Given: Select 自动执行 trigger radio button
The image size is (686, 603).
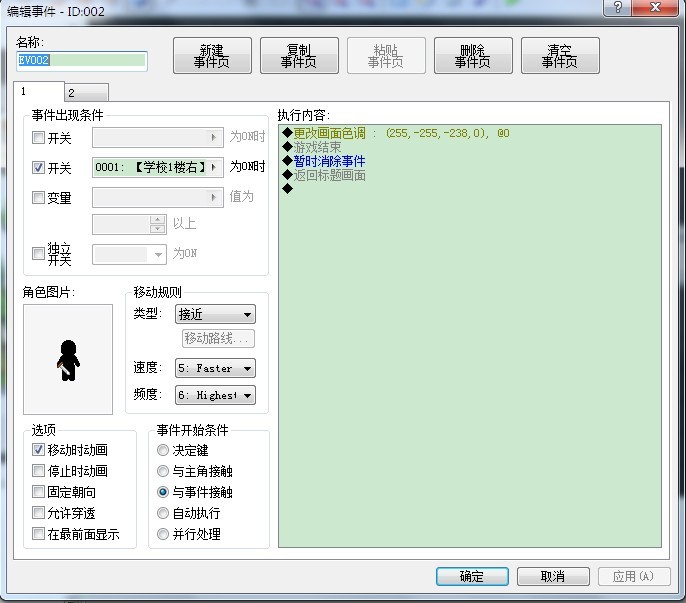Looking at the screenshot, I should [x=163, y=513].
